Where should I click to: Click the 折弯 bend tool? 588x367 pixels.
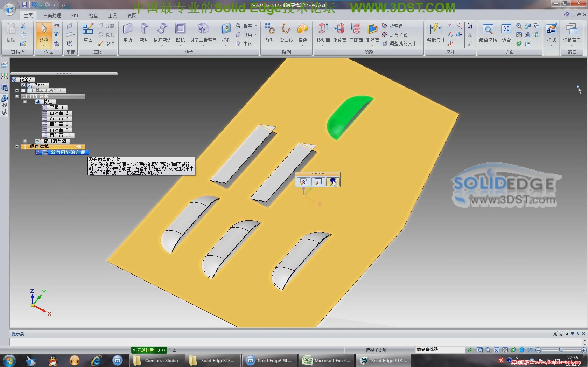[x=244, y=26]
